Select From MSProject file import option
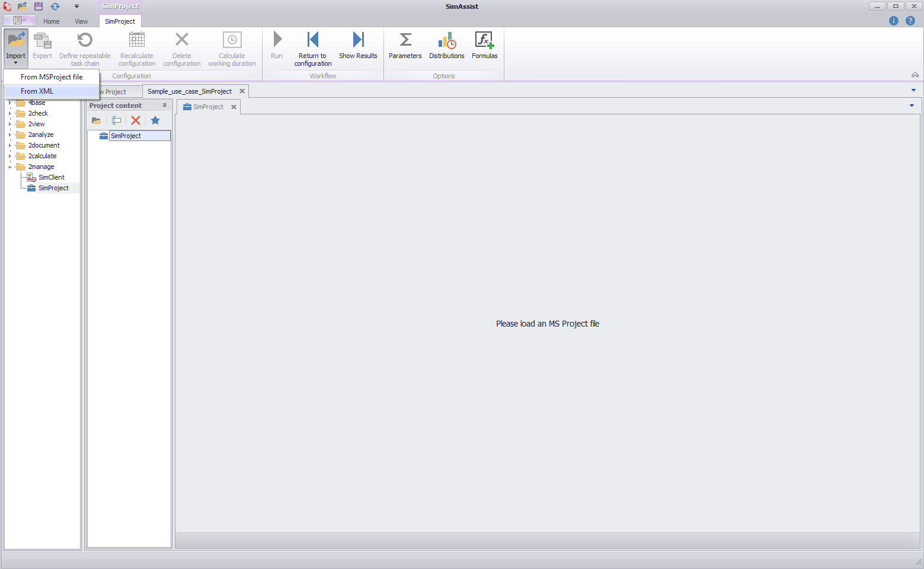This screenshot has width=924, height=569. pyautogui.click(x=52, y=76)
